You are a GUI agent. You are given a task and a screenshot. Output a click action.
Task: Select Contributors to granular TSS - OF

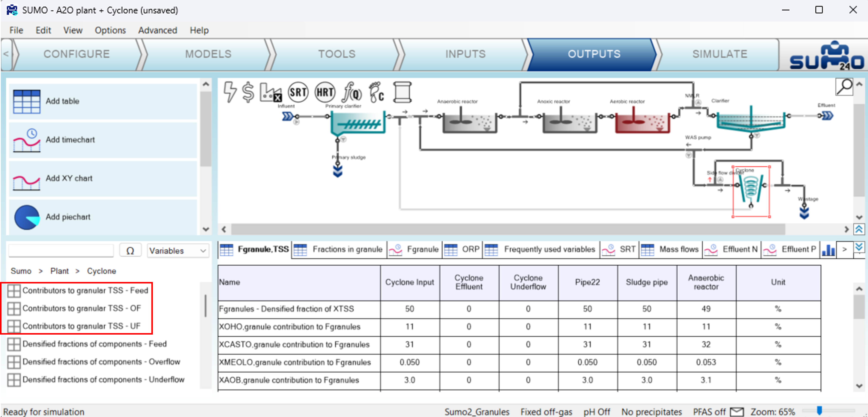(81, 308)
